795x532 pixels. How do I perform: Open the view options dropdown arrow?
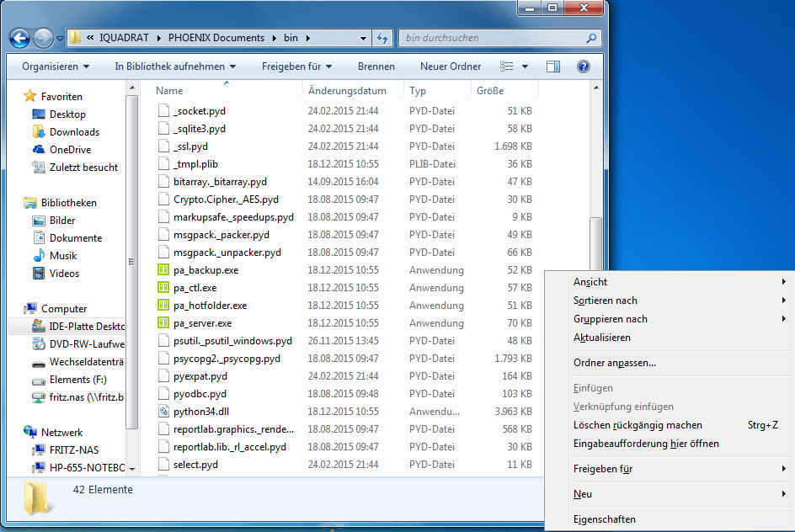[525, 66]
